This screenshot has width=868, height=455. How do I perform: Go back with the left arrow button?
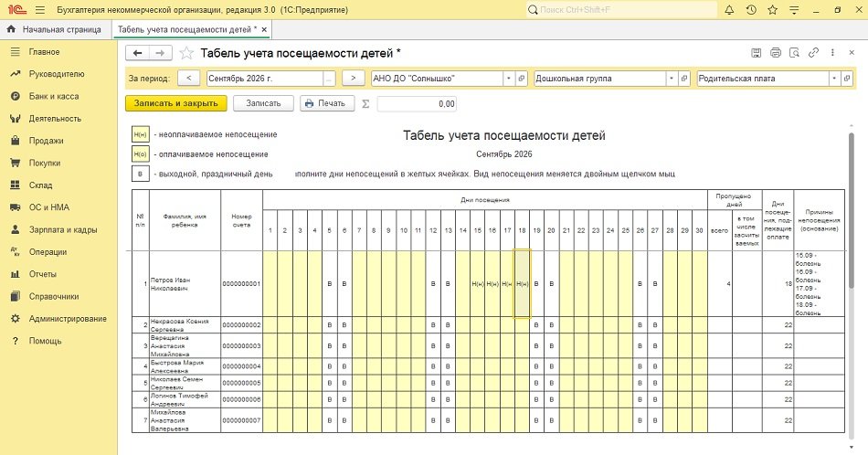(138, 53)
